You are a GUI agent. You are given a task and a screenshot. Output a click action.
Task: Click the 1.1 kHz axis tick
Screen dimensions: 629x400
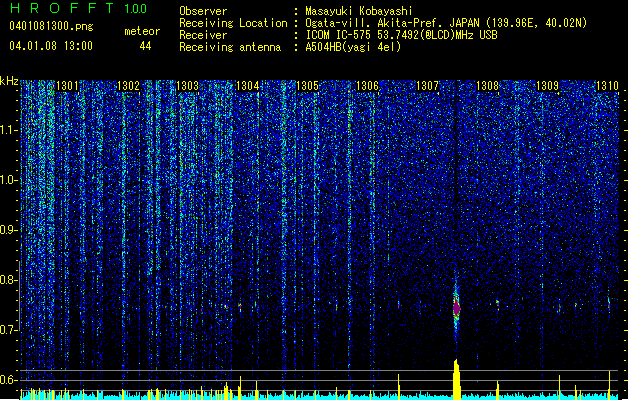coord(9,130)
